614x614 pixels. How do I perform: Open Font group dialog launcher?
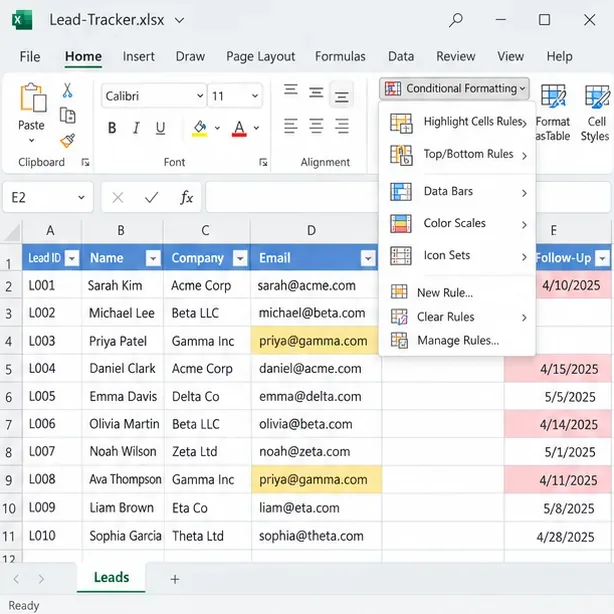coord(263,162)
